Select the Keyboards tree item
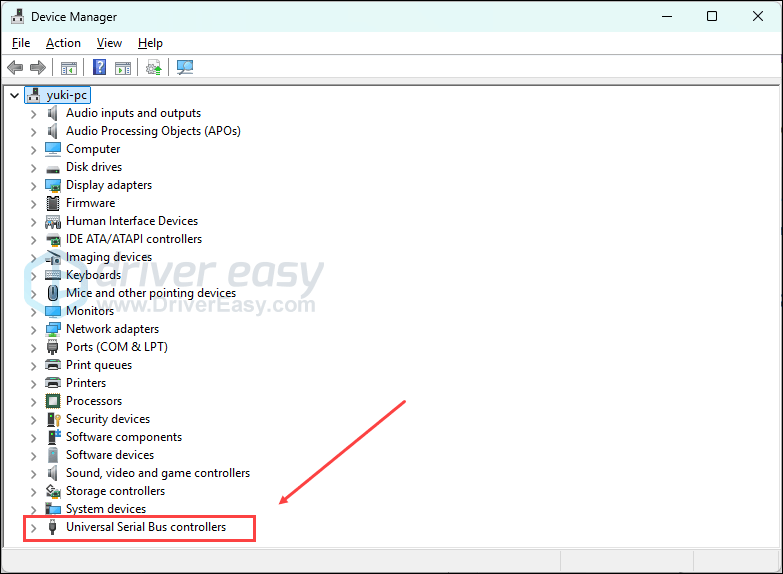 coord(93,275)
